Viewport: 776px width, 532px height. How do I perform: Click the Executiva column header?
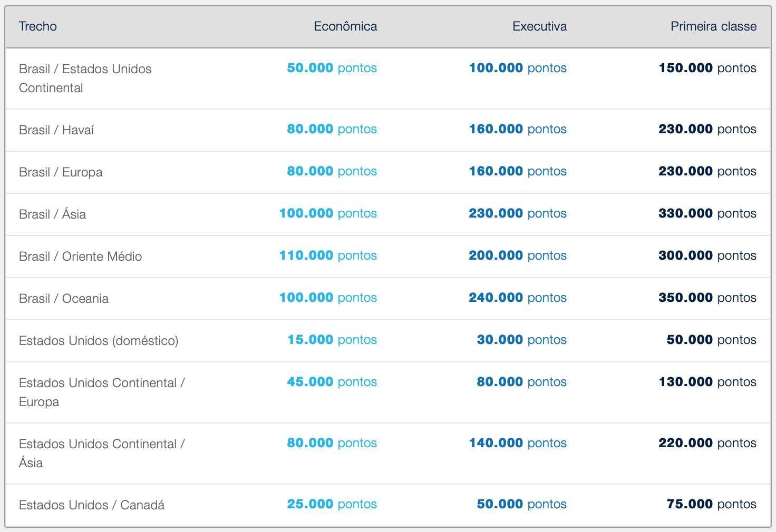pos(539,26)
